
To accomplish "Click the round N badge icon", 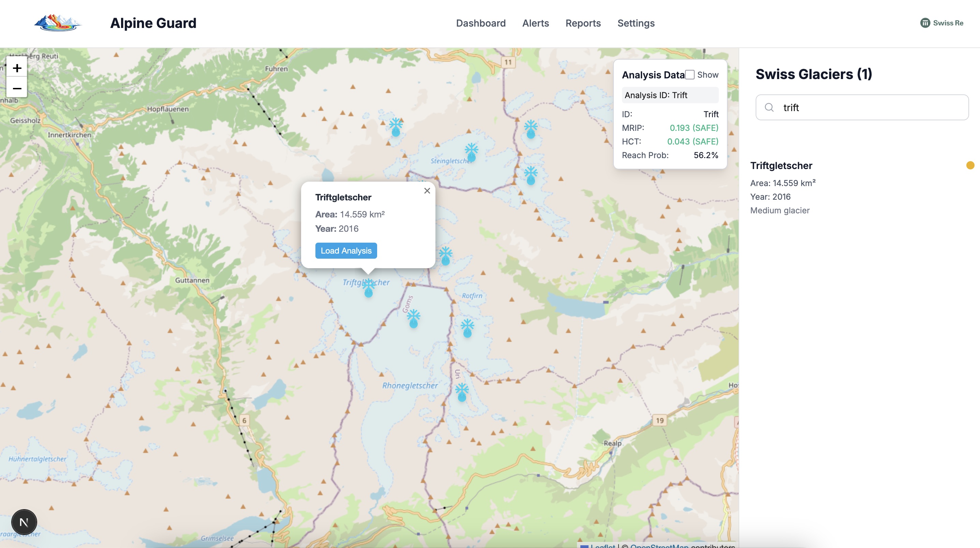I will [x=24, y=522].
